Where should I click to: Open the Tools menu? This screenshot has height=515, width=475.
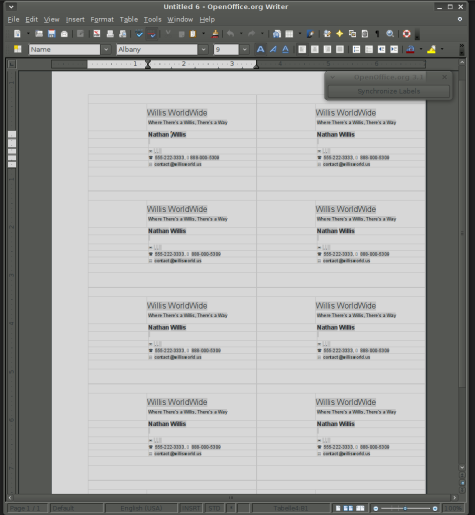click(x=153, y=20)
